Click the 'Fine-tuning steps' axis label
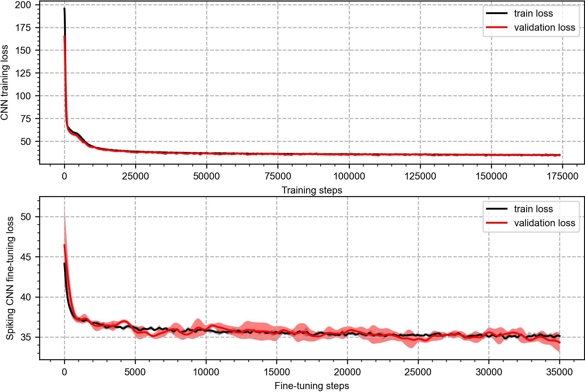Viewport: 585px width, 392px height. 312,386
